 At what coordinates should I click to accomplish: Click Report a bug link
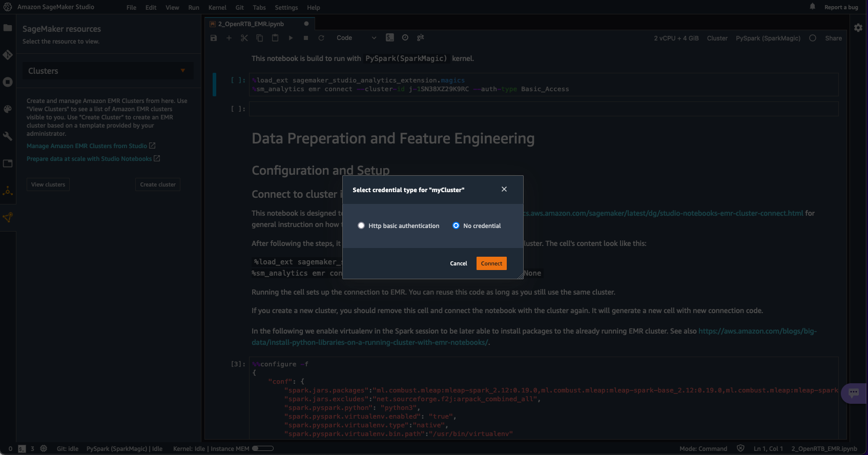point(841,7)
